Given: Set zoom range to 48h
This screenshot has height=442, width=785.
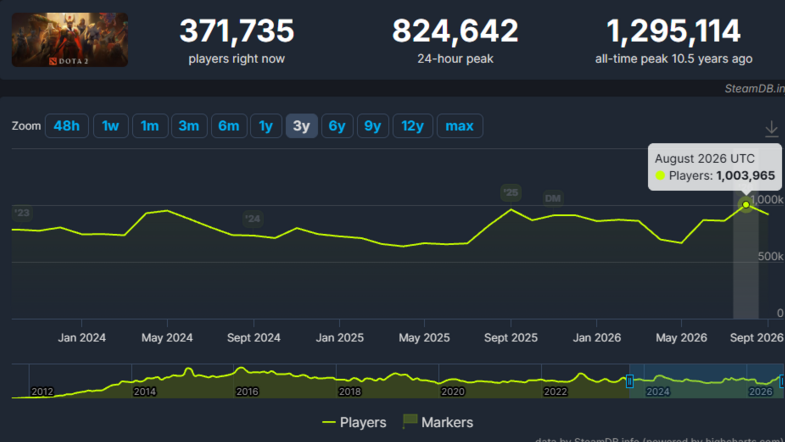Looking at the screenshot, I should pyautogui.click(x=67, y=126).
